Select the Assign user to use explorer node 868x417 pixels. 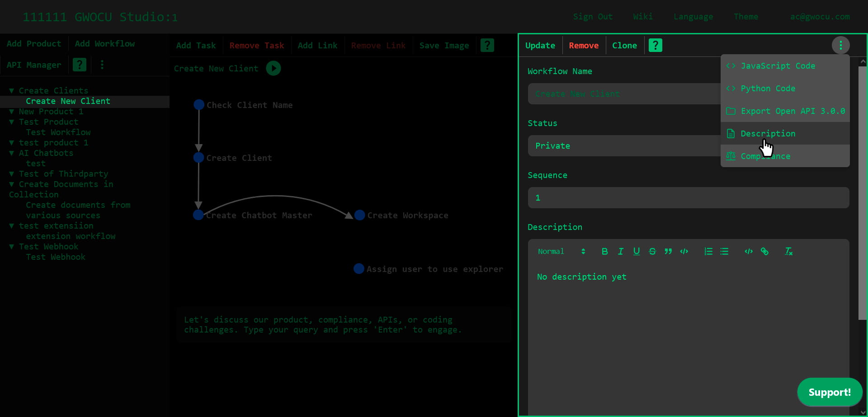[359, 269]
